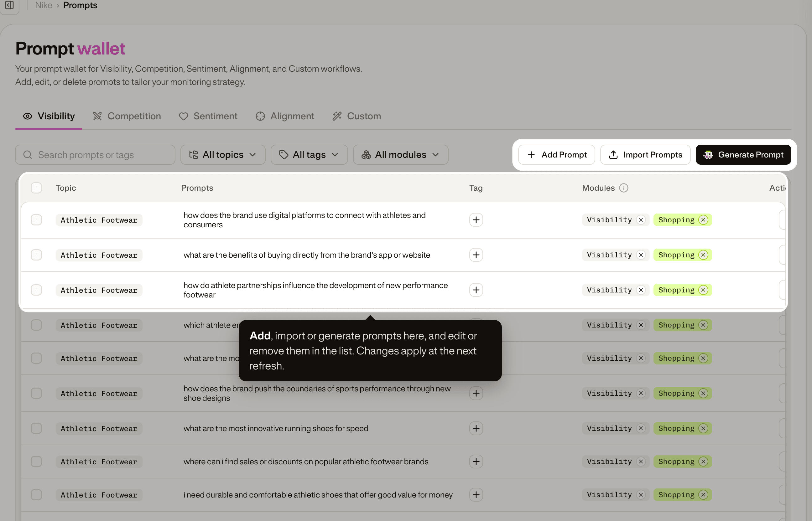
Task: Switch to the Visibility tab
Action: tap(49, 116)
